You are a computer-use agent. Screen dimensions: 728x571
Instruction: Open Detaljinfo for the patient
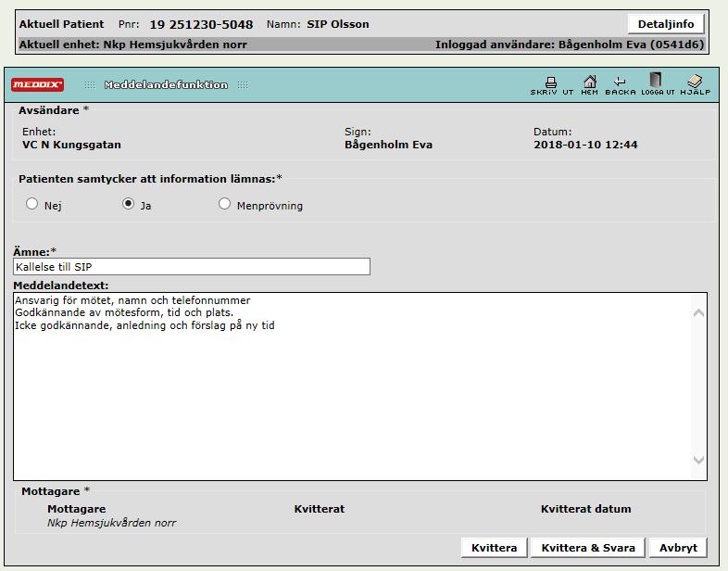click(666, 24)
